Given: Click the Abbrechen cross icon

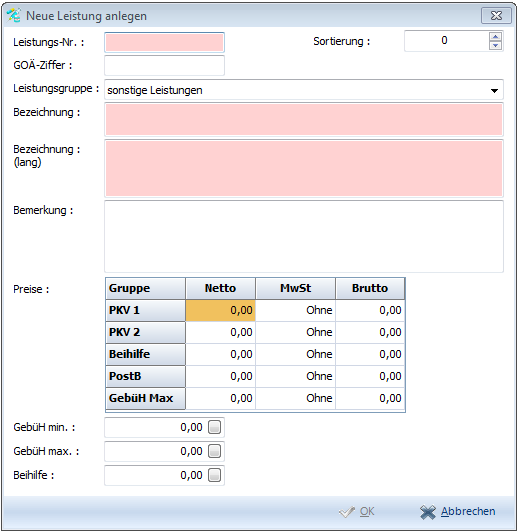Looking at the screenshot, I should (428, 512).
